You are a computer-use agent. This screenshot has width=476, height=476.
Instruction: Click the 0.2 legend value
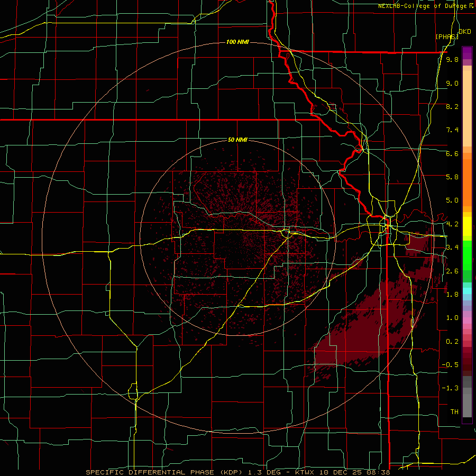(452, 342)
